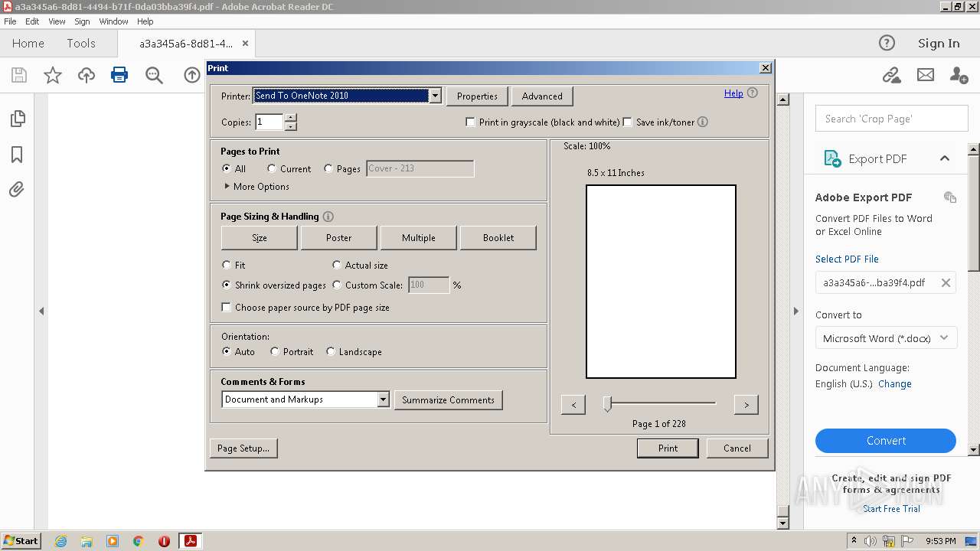Select the All pages radio button
Image resolution: width=980 pixels, height=551 pixels.
click(227, 168)
